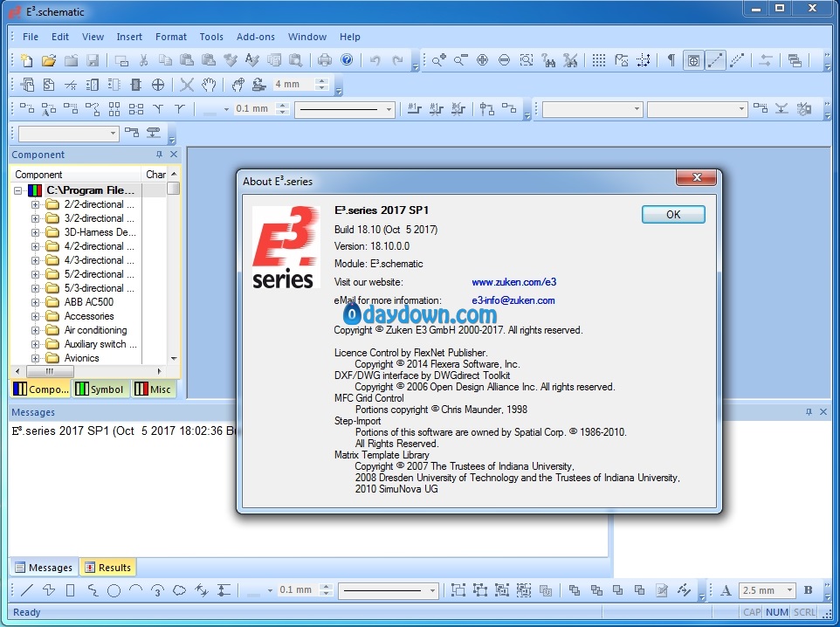Viewport: 840px width, 627px height.
Task: Toggle the dotted grid display button
Action: [599, 60]
